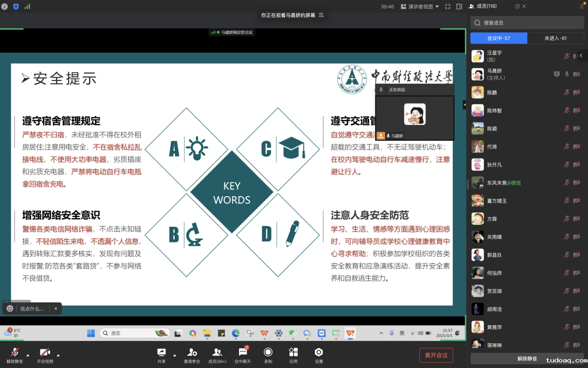Open the 应用 apps icon
The height and width of the screenshot is (368, 588).
point(293,353)
